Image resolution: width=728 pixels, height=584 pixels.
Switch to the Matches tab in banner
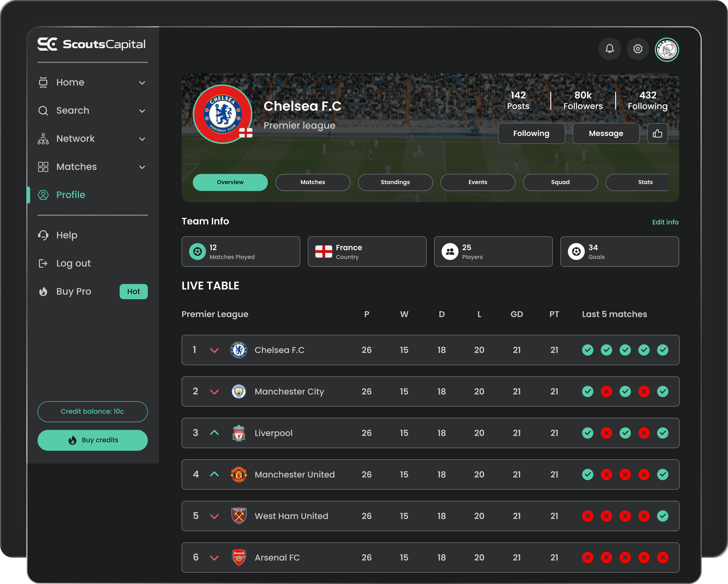click(313, 182)
